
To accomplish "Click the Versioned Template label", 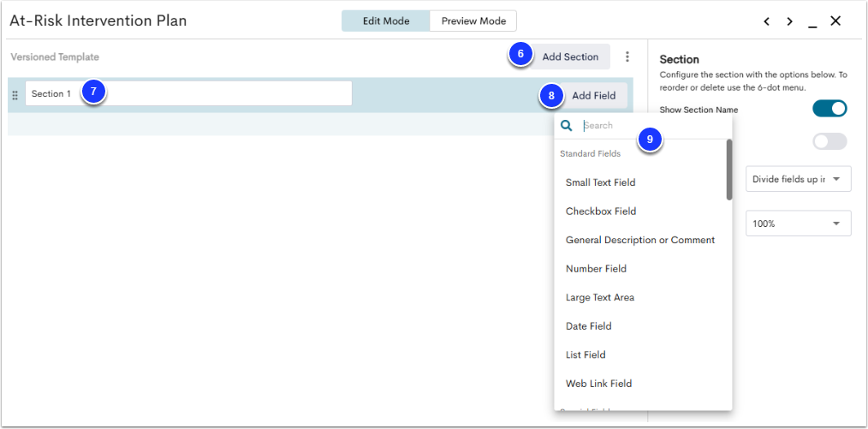I will click(54, 57).
